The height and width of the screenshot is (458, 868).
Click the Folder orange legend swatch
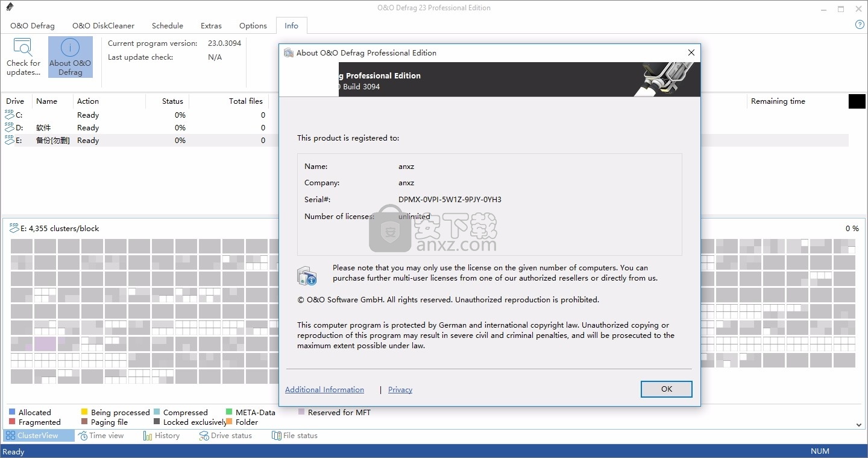[229, 422]
